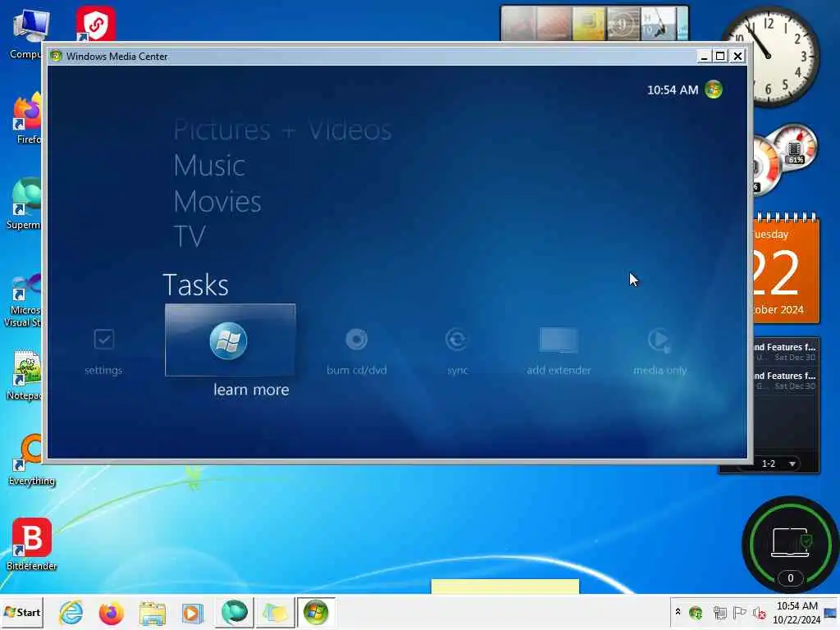Select the TV menu row
Viewport: 840px width, 630px height.
click(189, 236)
